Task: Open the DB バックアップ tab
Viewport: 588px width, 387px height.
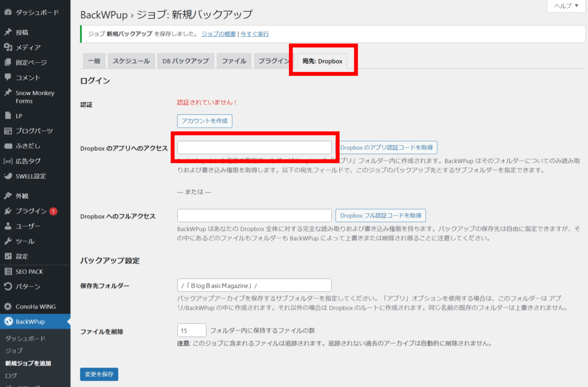Action: pyautogui.click(x=185, y=60)
